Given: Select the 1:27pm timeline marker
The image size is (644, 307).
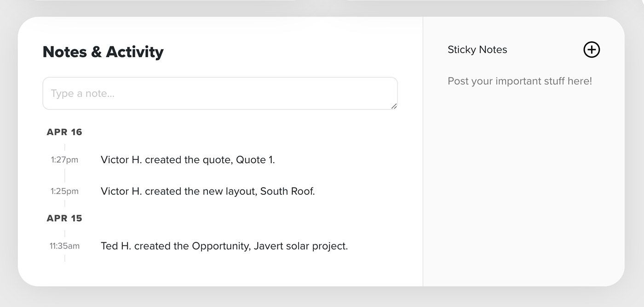Looking at the screenshot, I should point(64,159).
